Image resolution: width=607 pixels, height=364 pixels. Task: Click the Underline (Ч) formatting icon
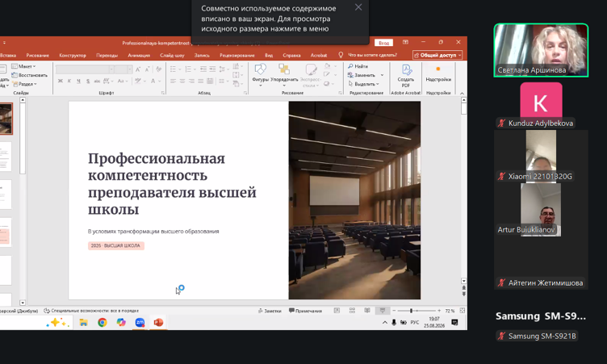(x=78, y=81)
